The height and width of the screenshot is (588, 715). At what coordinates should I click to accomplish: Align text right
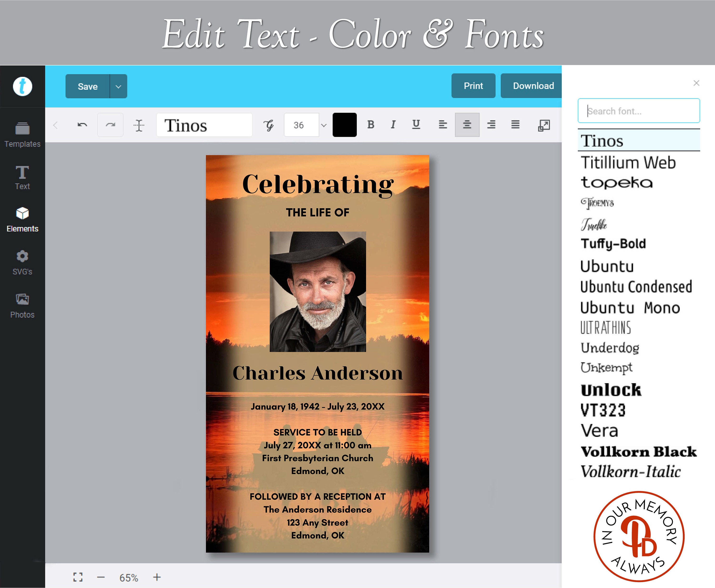click(491, 125)
